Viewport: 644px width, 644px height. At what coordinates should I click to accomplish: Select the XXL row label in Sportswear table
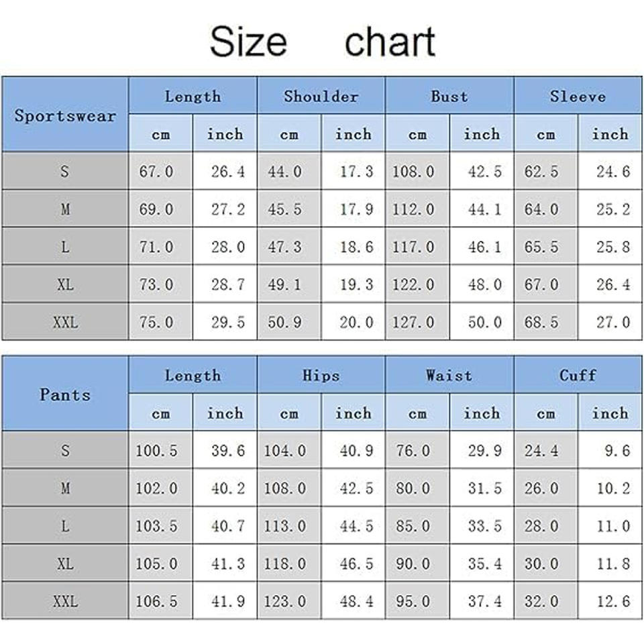[x=65, y=322]
